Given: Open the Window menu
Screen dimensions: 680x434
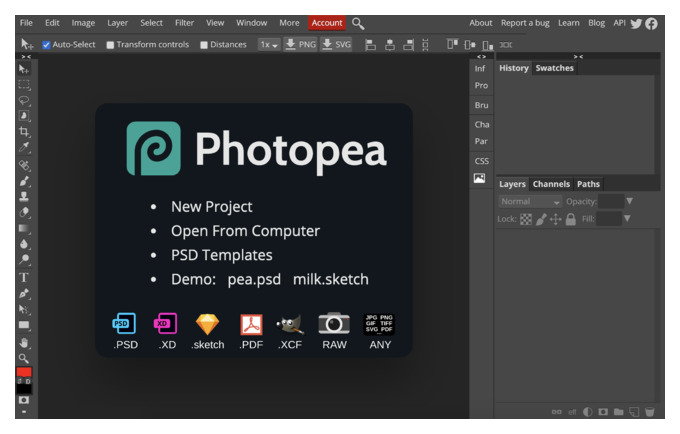Looking at the screenshot, I should [252, 23].
